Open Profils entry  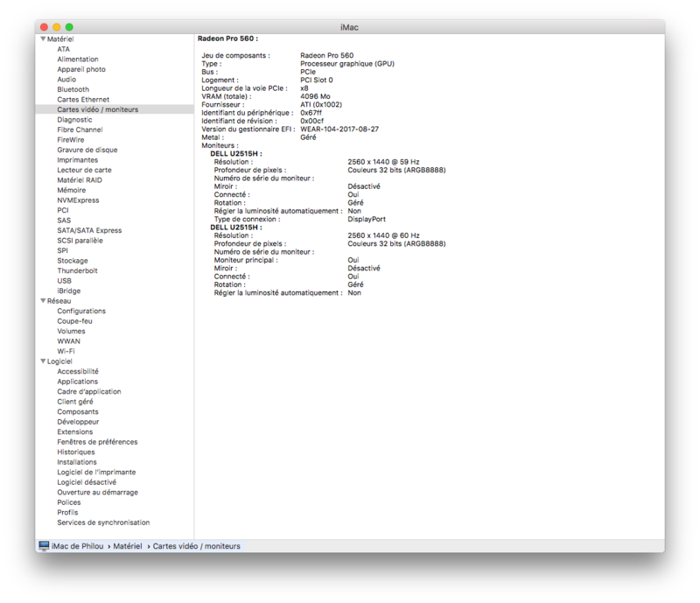pyautogui.click(x=67, y=512)
